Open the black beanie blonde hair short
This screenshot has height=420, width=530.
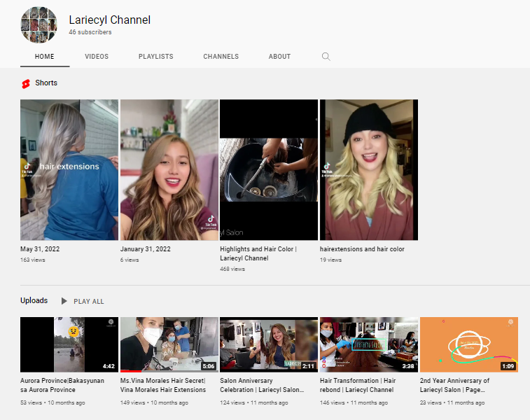(x=369, y=169)
